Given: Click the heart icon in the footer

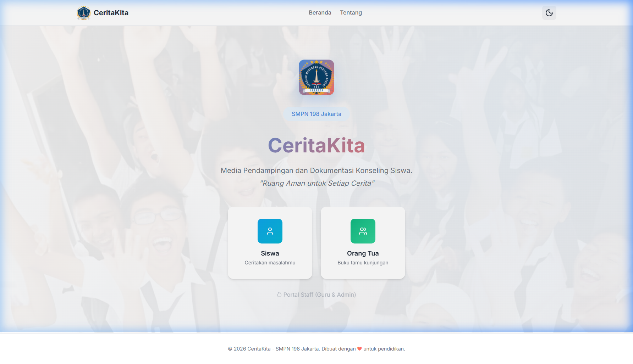Looking at the screenshot, I should [359, 349].
